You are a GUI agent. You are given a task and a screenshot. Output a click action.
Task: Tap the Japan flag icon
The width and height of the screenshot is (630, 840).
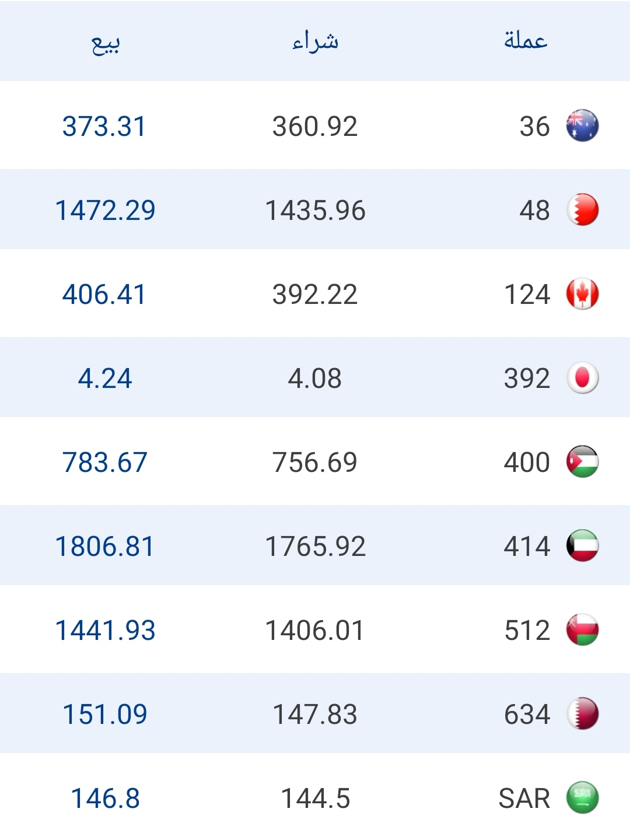point(582,378)
